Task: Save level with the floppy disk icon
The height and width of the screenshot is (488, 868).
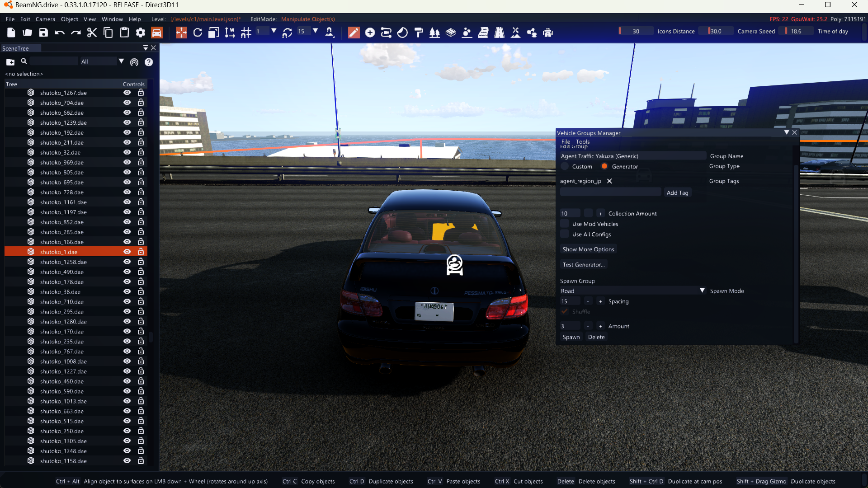Action: point(43,33)
